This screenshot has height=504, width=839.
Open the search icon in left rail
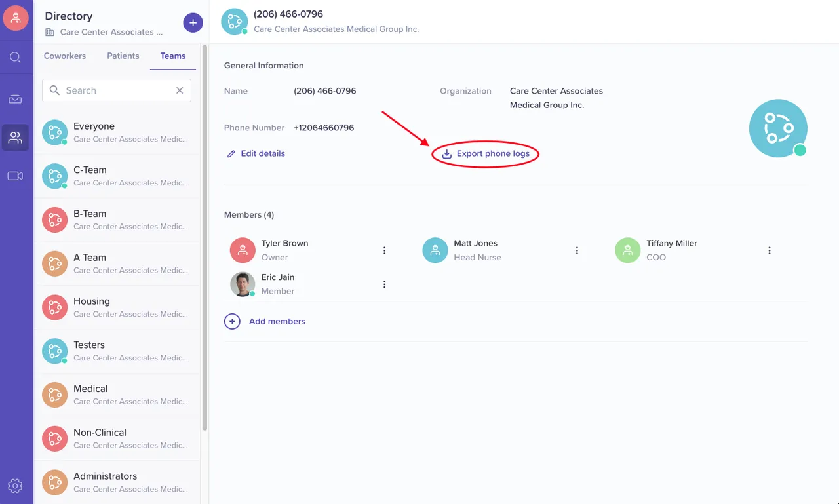(x=15, y=58)
